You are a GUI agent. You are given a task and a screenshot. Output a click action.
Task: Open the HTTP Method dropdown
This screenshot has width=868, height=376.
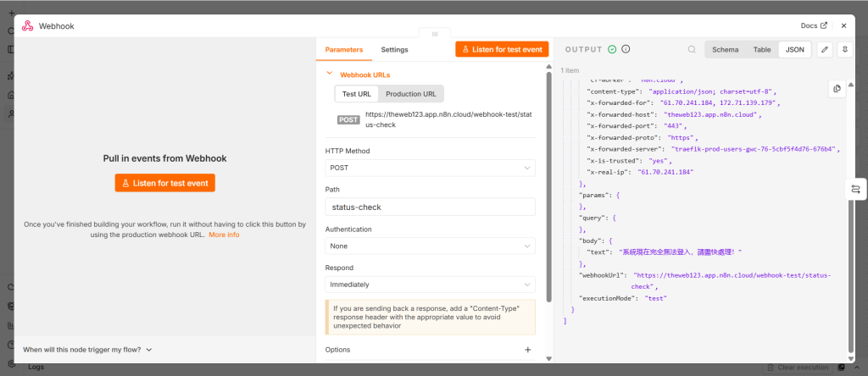tap(430, 168)
